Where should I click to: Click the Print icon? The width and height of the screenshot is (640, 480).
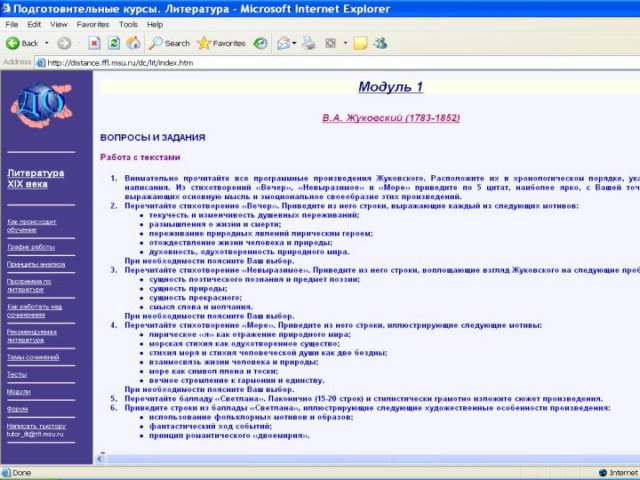309,43
